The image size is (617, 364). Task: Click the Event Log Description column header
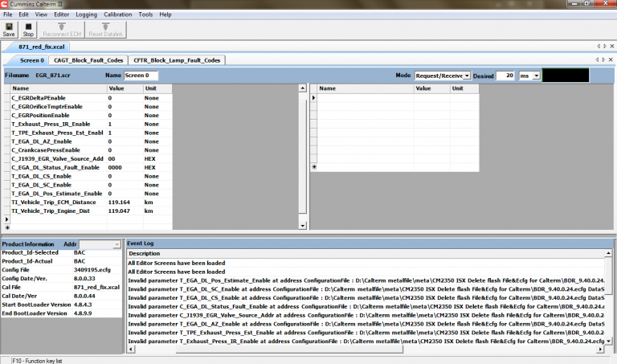click(x=366, y=253)
